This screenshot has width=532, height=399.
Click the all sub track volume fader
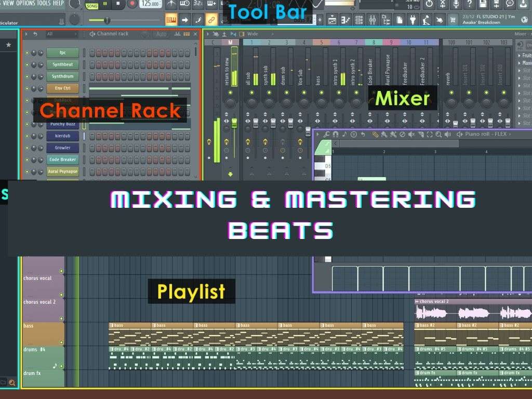pyautogui.click(x=256, y=123)
